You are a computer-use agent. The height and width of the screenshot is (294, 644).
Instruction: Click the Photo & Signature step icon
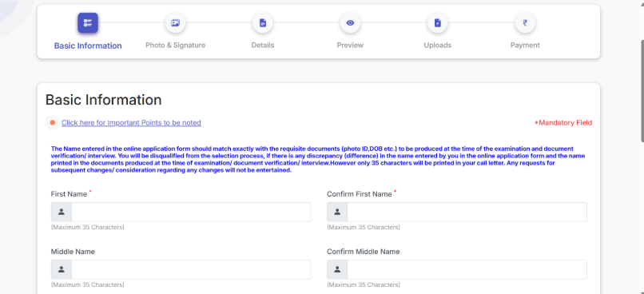[175, 23]
